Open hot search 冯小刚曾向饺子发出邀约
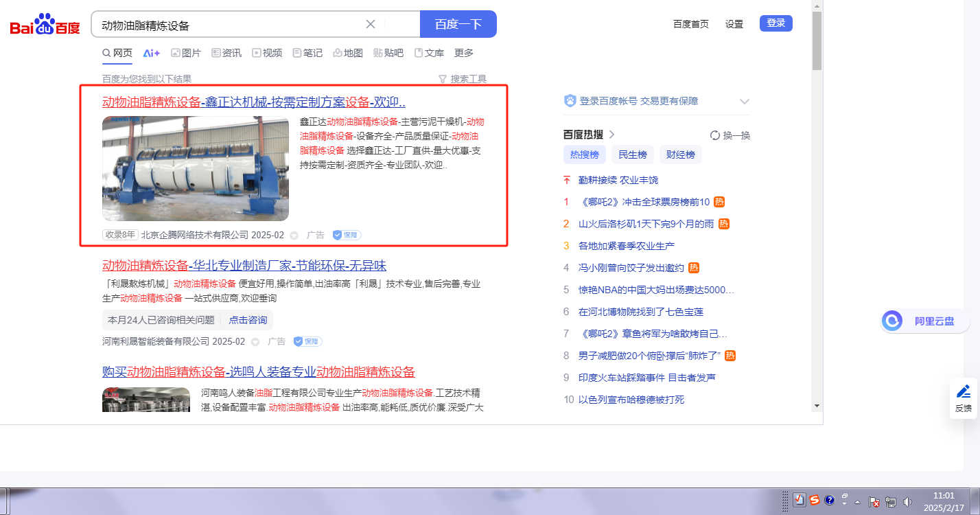 pyautogui.click(x=631, y=268)
